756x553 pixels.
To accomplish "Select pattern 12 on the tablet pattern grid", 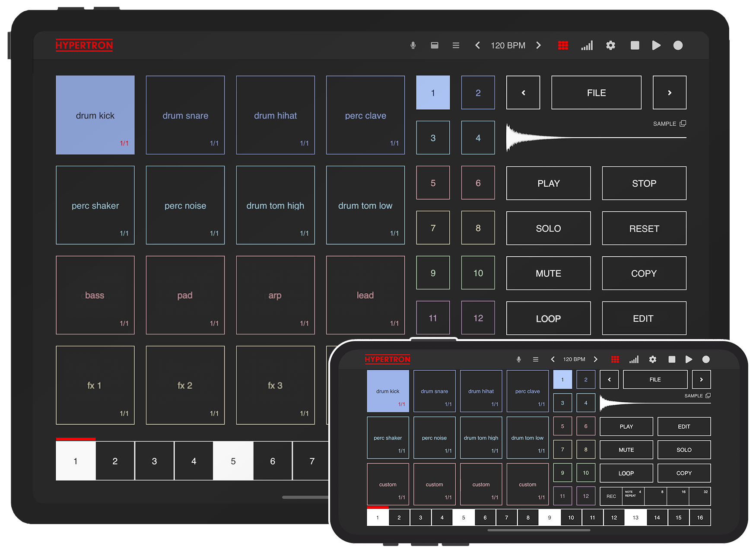I will 478,318.
